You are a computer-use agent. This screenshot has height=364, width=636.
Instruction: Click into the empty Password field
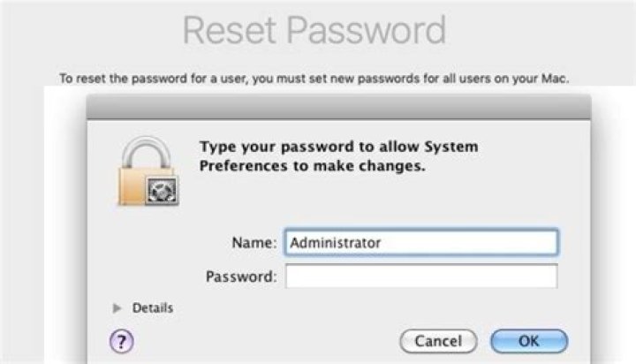420,277
